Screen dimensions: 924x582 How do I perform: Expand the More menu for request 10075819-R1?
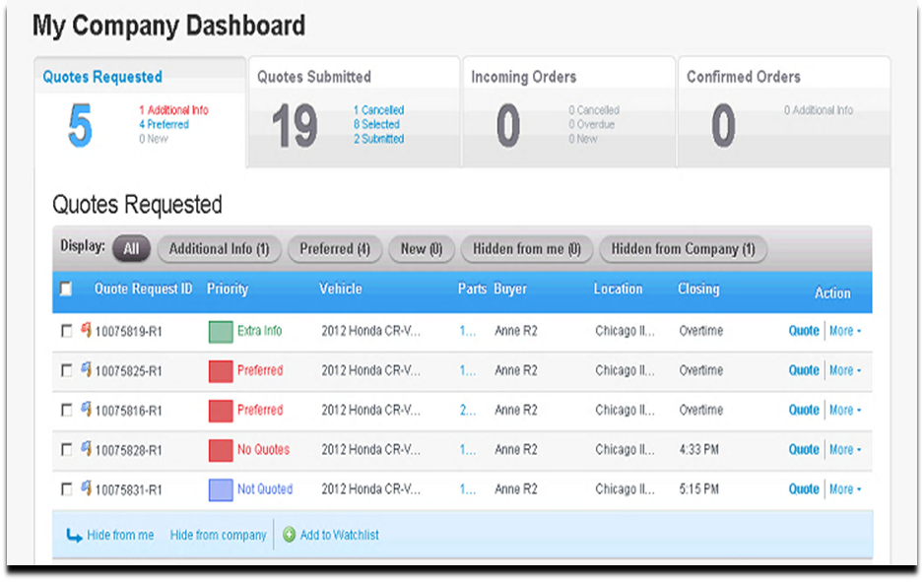844,331
